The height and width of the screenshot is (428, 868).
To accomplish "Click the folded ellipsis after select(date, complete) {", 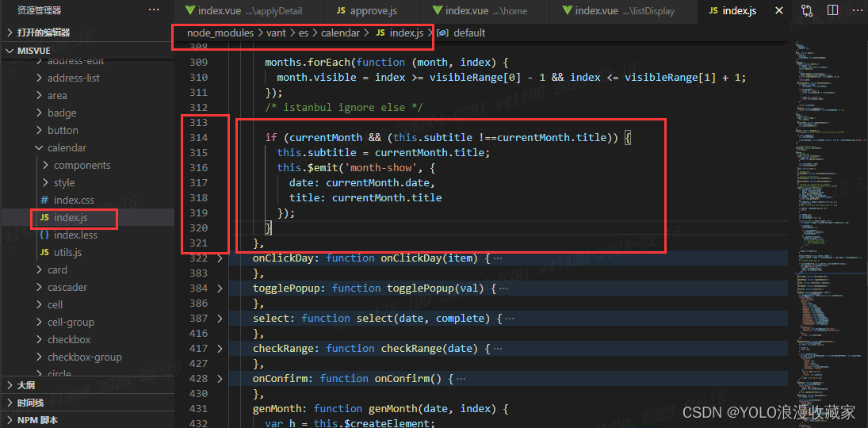I will click(x=509, y=319).
